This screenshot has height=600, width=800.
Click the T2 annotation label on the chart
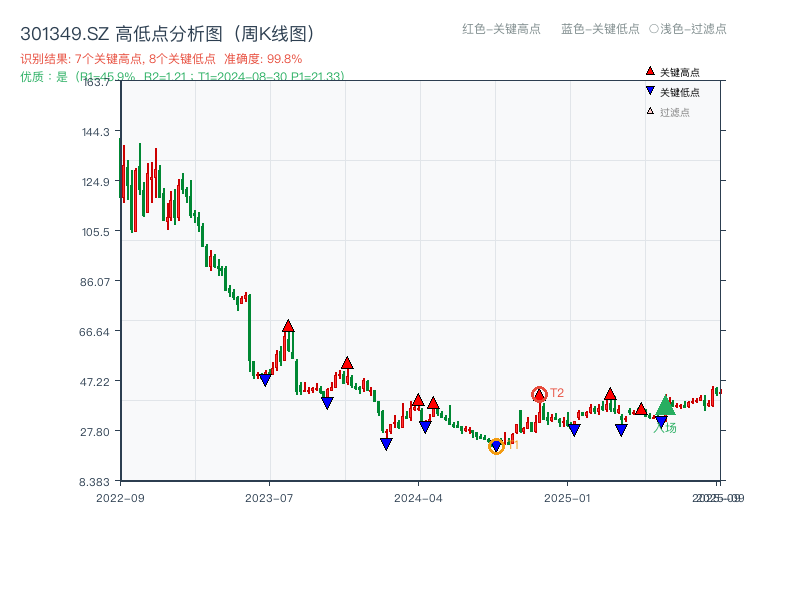557,392
